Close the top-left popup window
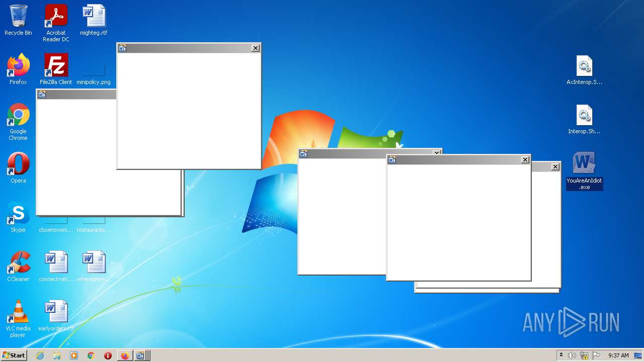This screenshot has height=362, width=644. (256, 48)
